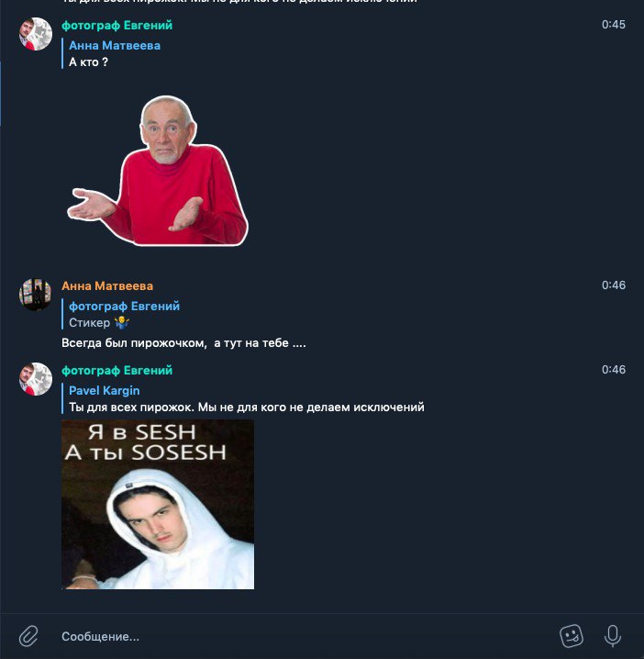
Task: Jump to quoted Pavel Kargin message
Action: pos(244,399)
